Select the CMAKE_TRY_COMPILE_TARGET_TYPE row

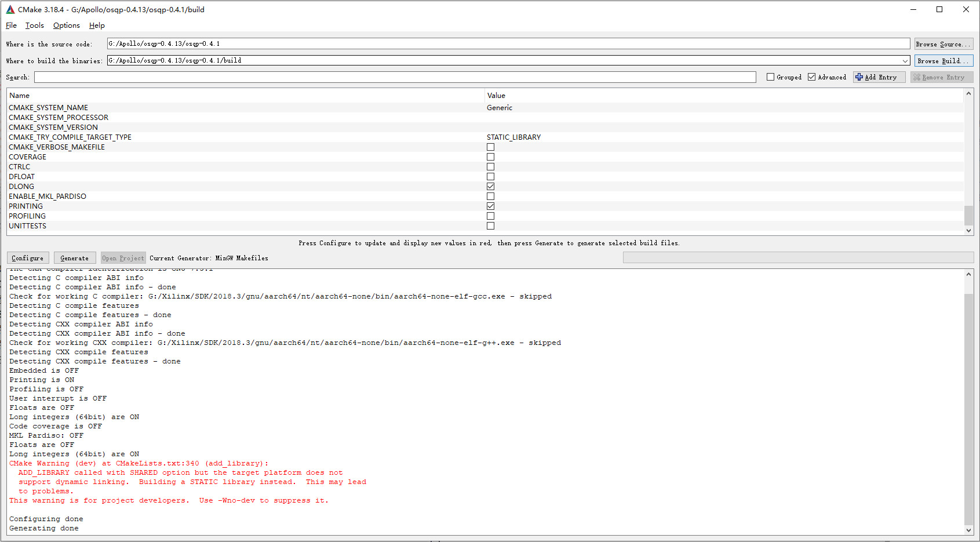pyautogui.click(x=486, y=137)
